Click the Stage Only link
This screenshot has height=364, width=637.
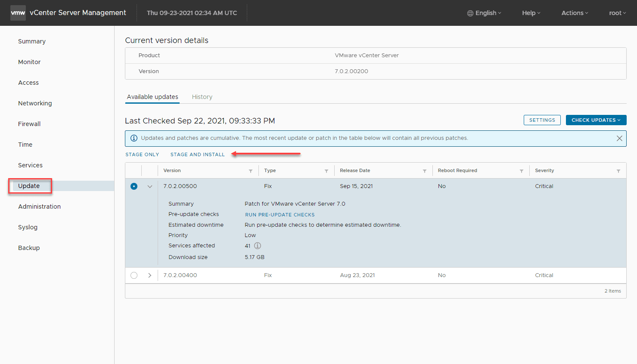click(x=142, y=154)
